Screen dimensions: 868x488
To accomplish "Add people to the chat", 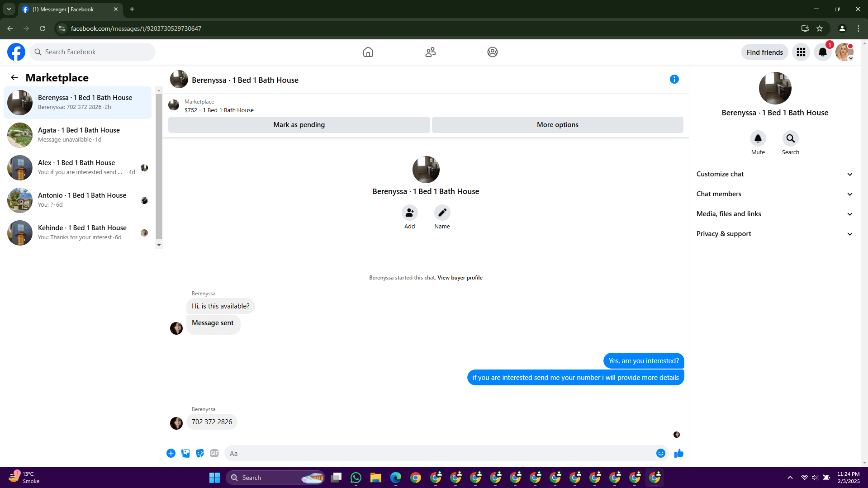I will coord(410,213).
